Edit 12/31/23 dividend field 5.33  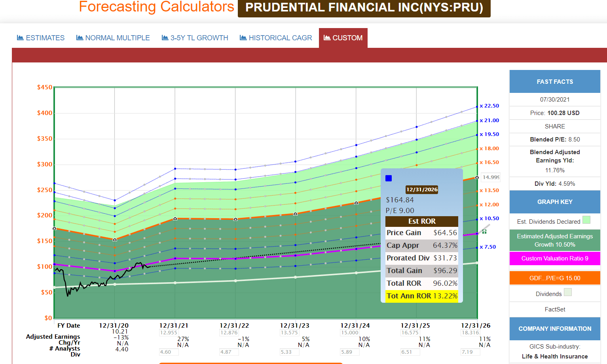pyautogui.click(x=290, y=352)
